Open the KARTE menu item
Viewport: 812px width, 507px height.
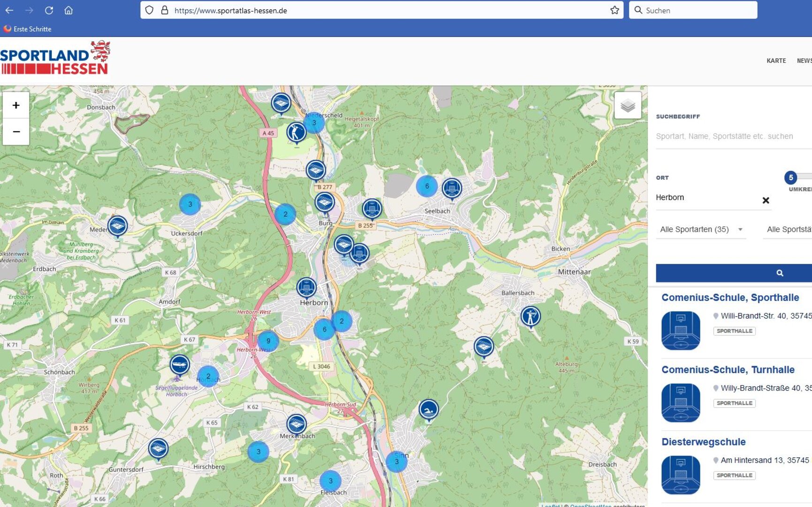coord(776,61)
